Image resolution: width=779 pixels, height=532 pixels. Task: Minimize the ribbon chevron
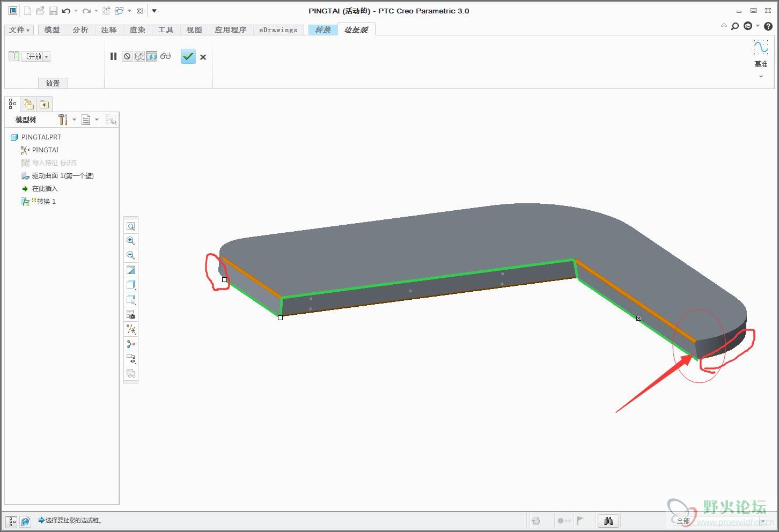[724, 25]
